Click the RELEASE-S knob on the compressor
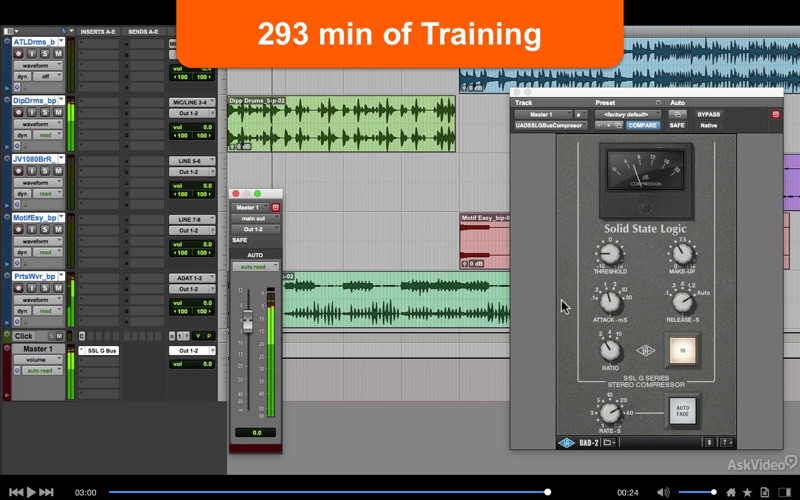 [683, 302]
